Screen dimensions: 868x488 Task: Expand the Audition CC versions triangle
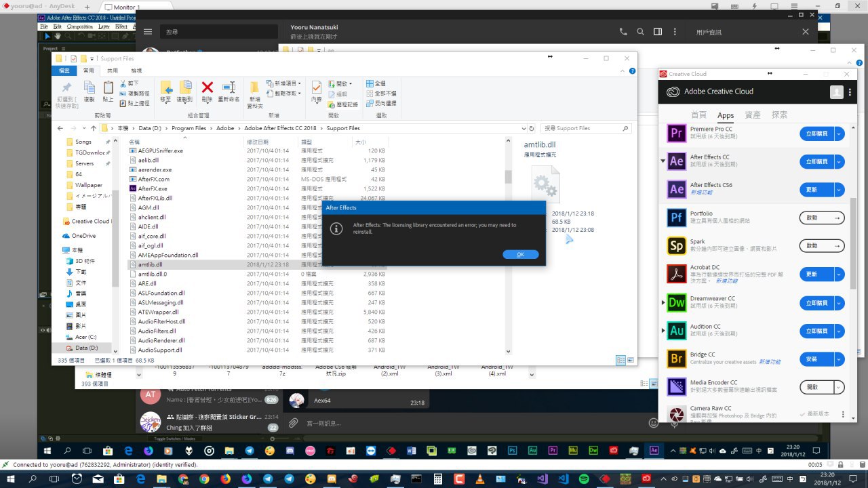tap(663, 331)
